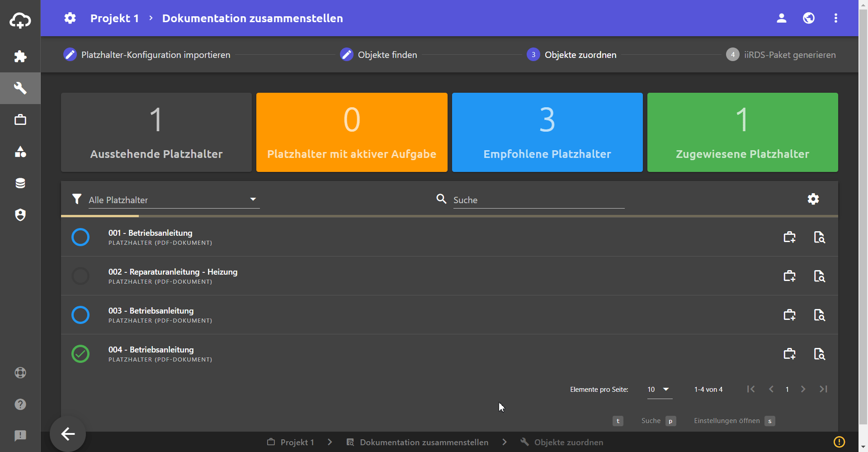Search document for 003 - Betriebsanleitung
The image size is (868, 452).
pos(820,315)
